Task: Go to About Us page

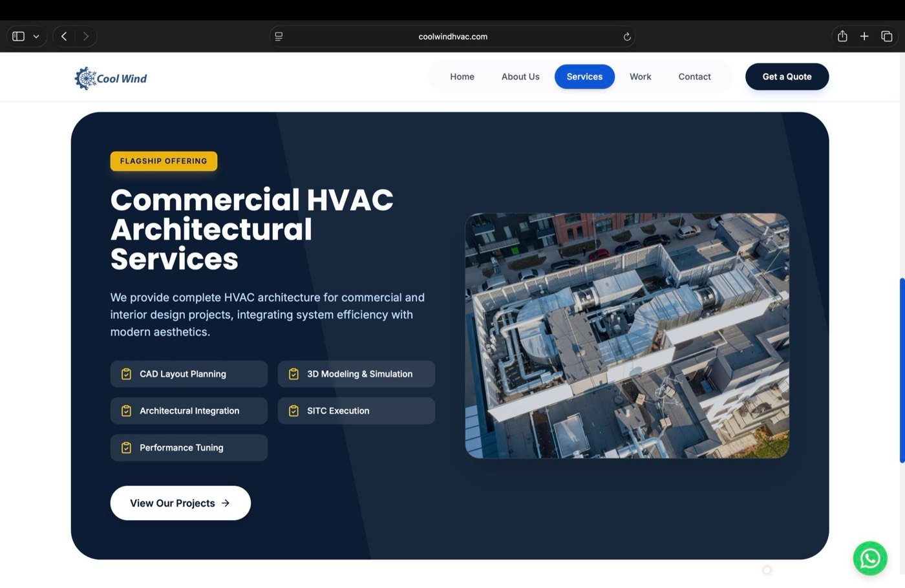Action: (520, 77)
